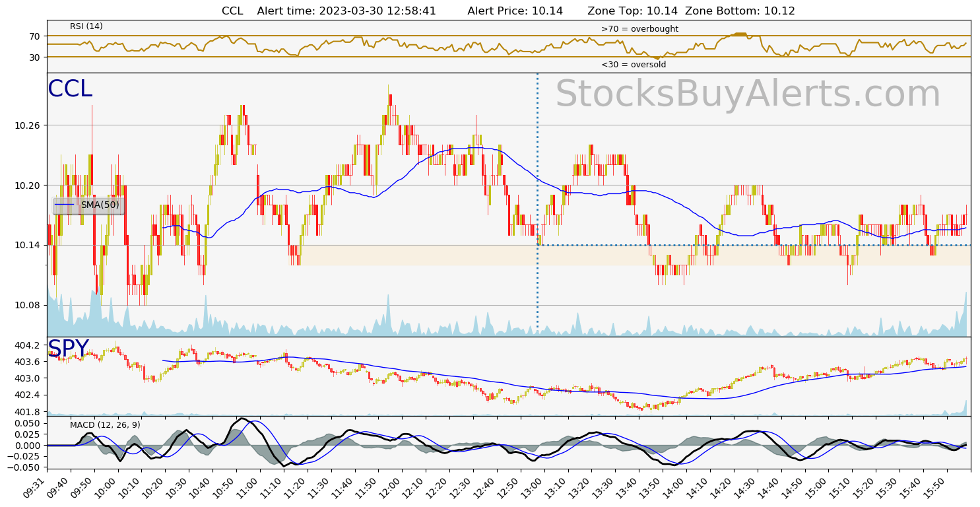980x507 pixels.
Task: Click the -0.025 MACD axis label
Action: click(x=25, y=457)
